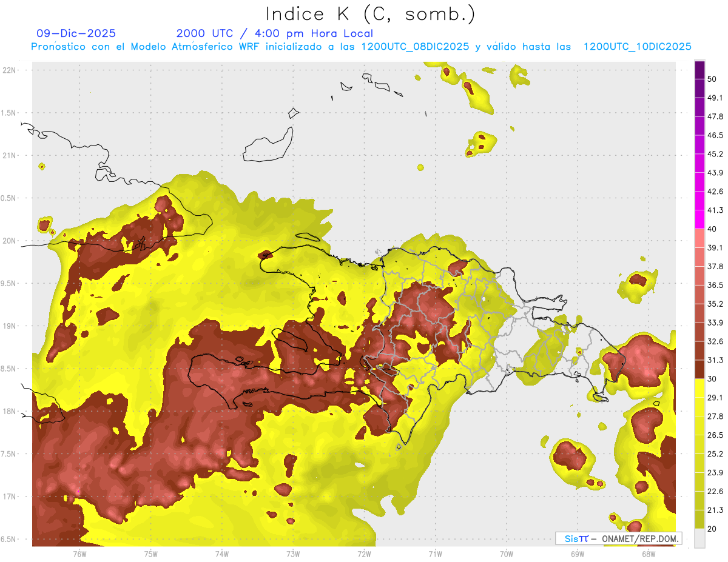Click the colorbar value '50'
This screenshot has width=728, height=562.
click(x=712, y=79)
